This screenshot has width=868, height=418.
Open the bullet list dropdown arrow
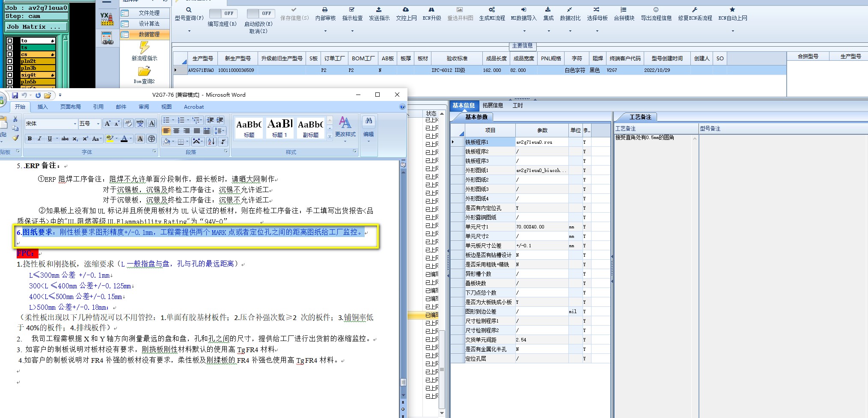point(172,120)
